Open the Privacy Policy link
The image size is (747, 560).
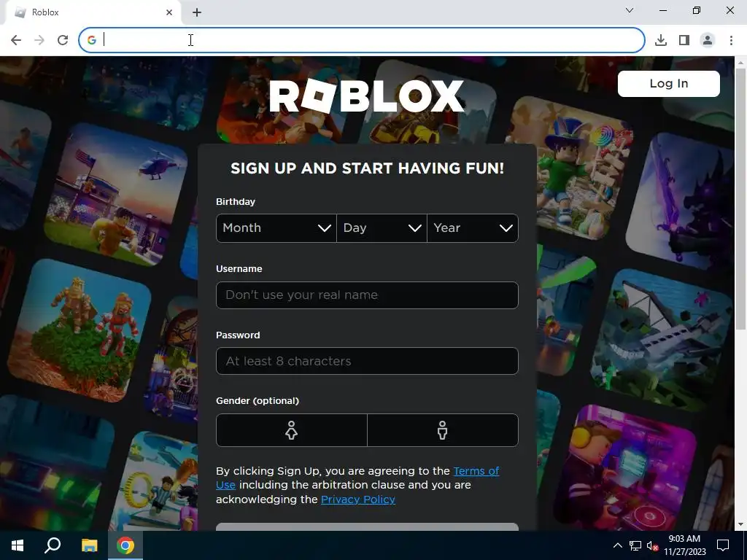357,499
